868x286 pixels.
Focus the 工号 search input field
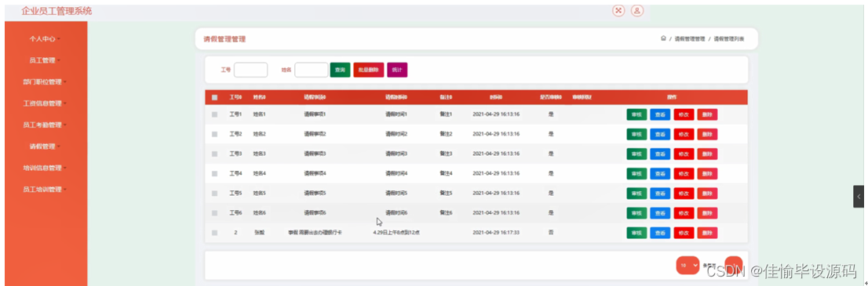point(251,70)
